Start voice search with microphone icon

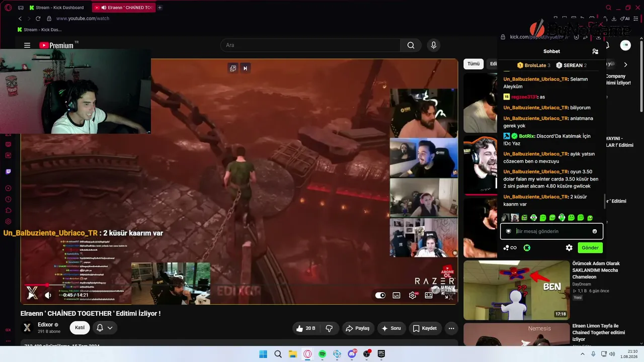point(434,45)
